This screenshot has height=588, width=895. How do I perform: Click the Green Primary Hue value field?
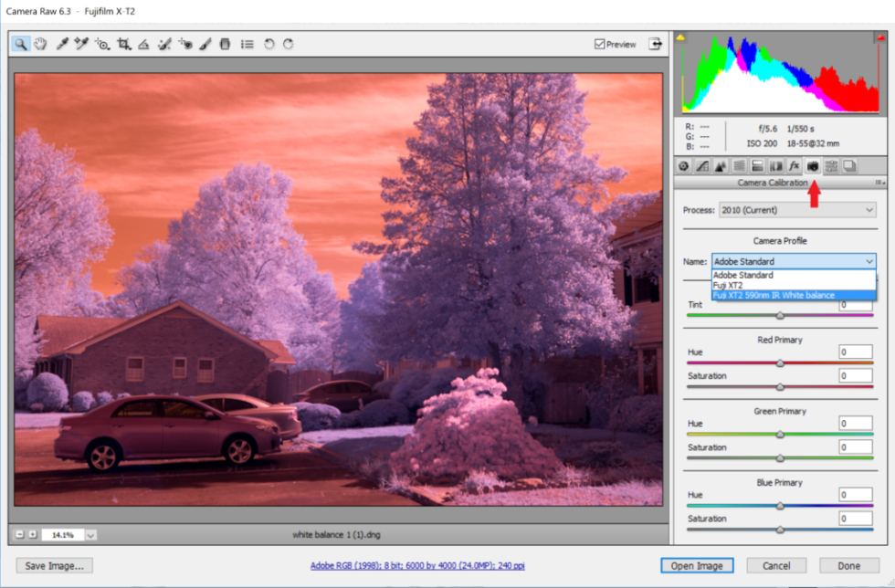[856, 423]
